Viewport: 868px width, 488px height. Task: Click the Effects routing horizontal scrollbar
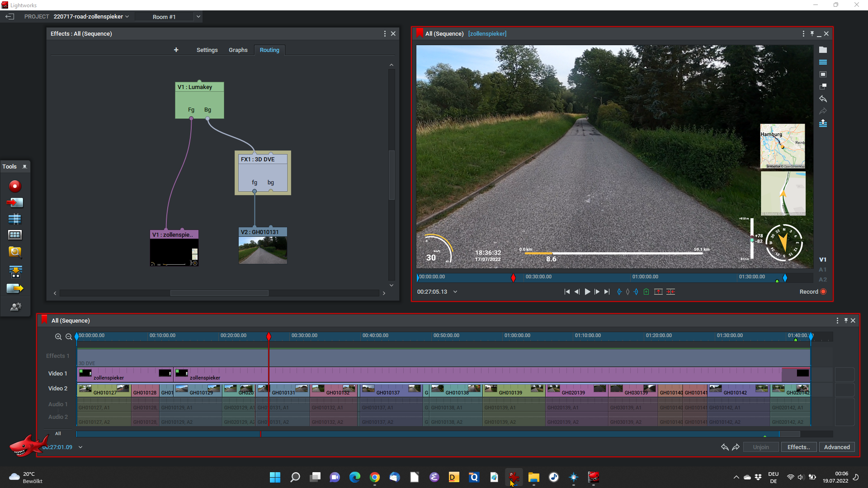point(219,293)
